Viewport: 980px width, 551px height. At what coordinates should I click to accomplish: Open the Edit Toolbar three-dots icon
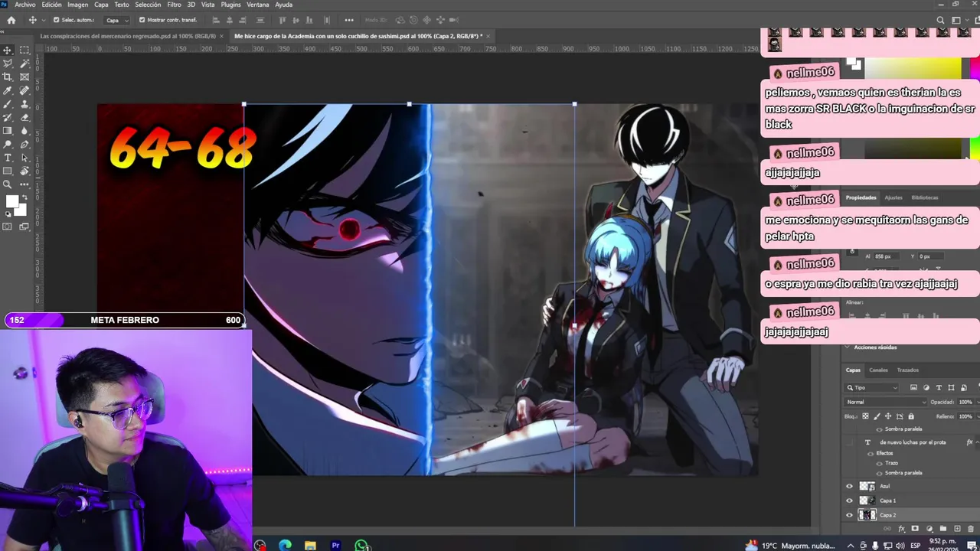pos(24,184)
